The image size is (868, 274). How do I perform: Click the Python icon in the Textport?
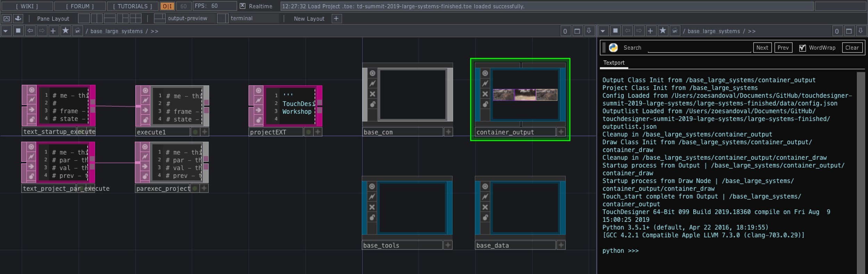(613, 48)
